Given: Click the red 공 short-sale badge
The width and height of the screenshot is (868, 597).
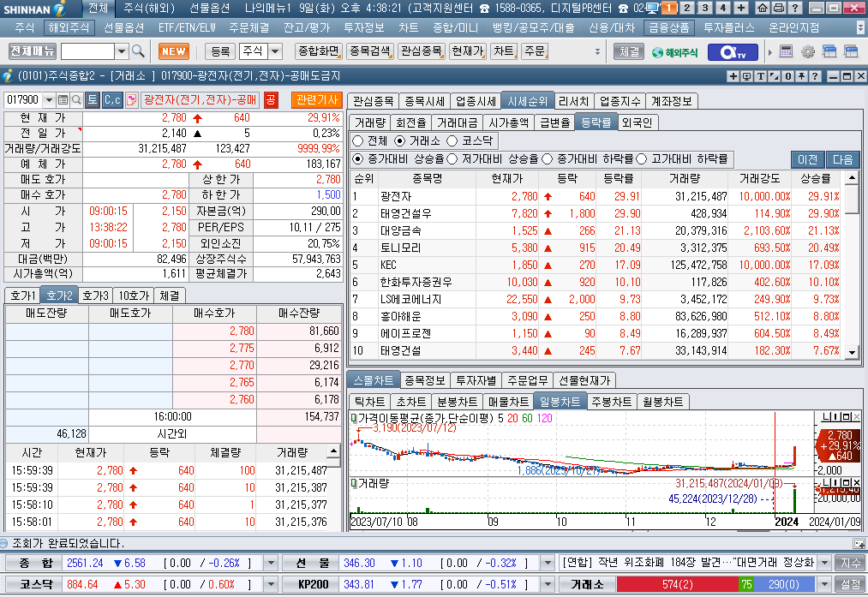Looking at the screenshot, I should pos(270,100).
